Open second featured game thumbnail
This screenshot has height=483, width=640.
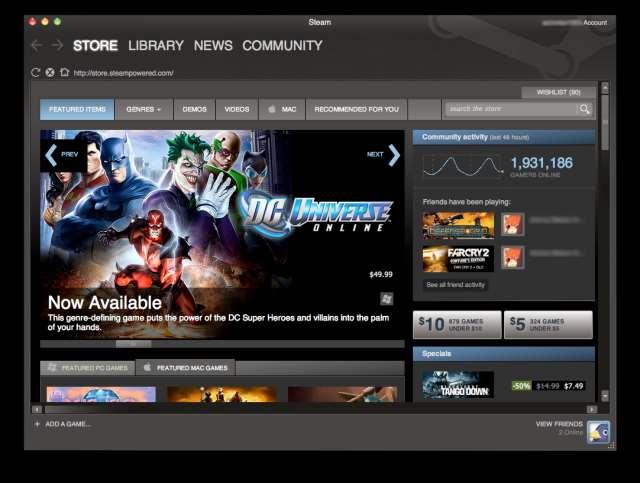click(x=222, y=394)
